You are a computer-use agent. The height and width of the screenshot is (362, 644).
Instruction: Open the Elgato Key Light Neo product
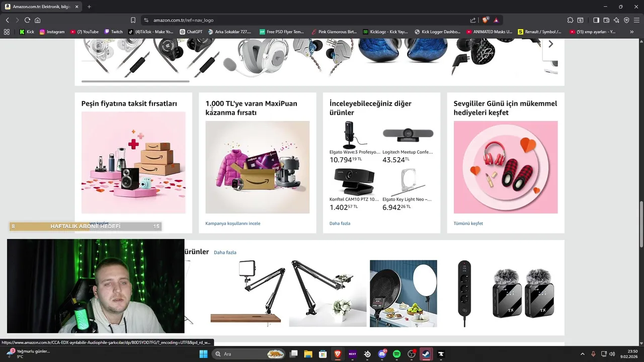pyautogui.click(x=408, y=182)
